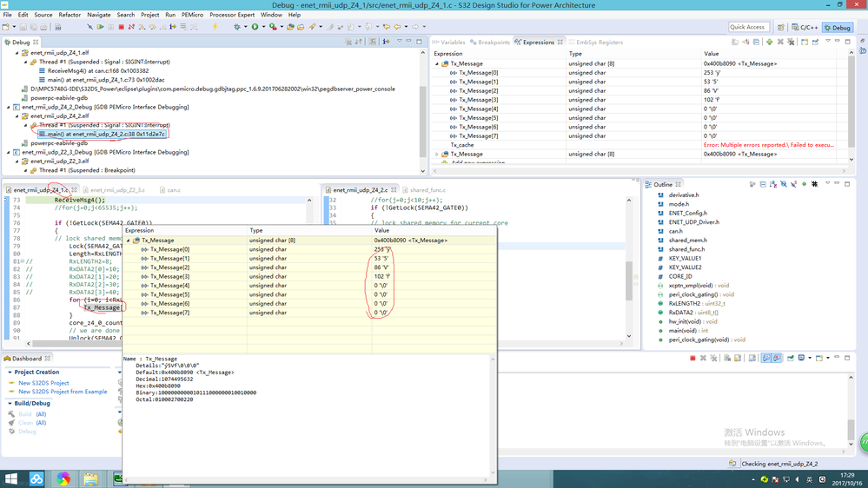This screenshot has height=488, width=868.
Task: Expand the second Tx_Message expression row
Action: (x=437, y=155)
